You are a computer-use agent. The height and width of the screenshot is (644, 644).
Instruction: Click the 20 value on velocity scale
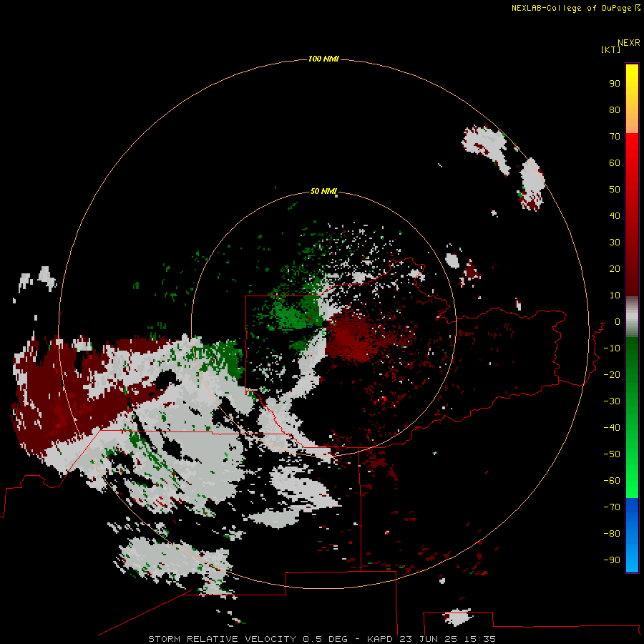coord(615,268)
